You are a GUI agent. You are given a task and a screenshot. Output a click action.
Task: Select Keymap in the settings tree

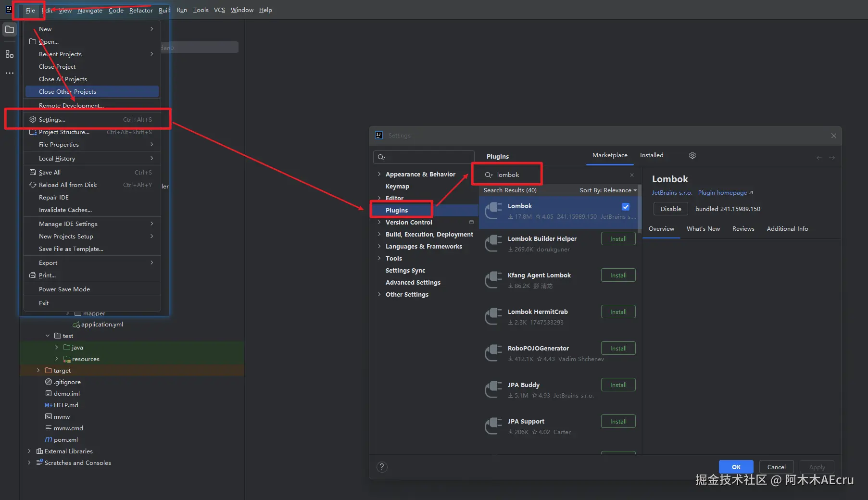coord(397,187)
